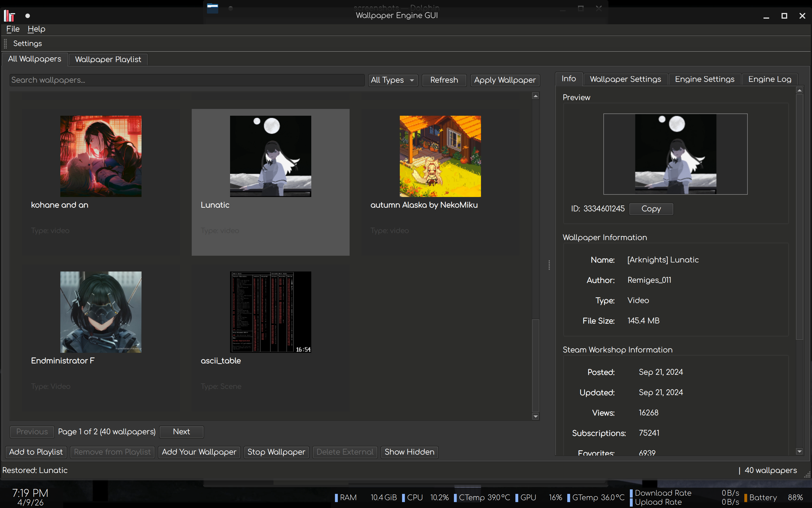Viewport: 812px width, 508px height.
Task: Select the ascii_table wallpaper thumbnail
Action: click(x=270, y=312)
